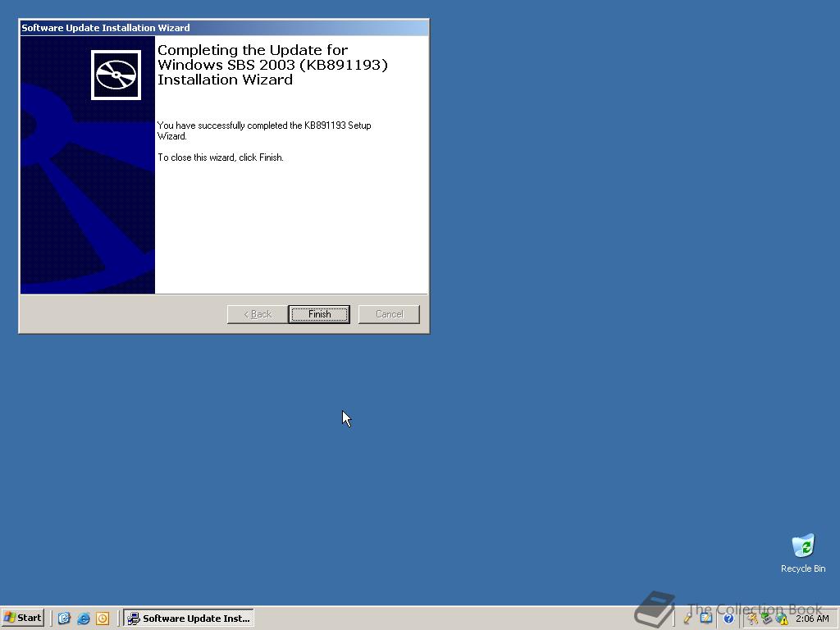Open the language bar blue help icon
This screenshot has width=840, height=630.
coord(728,619)
